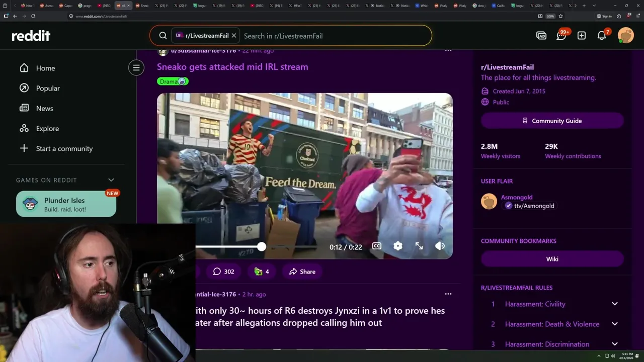Open the 302 comments on the Sneako post
This screenshot has height=362, width=644.
tap(223, 271)
